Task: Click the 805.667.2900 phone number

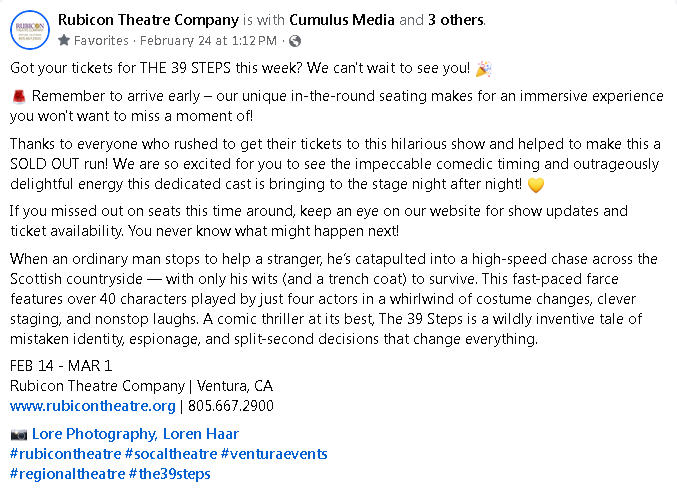Action: click(229, 406)
